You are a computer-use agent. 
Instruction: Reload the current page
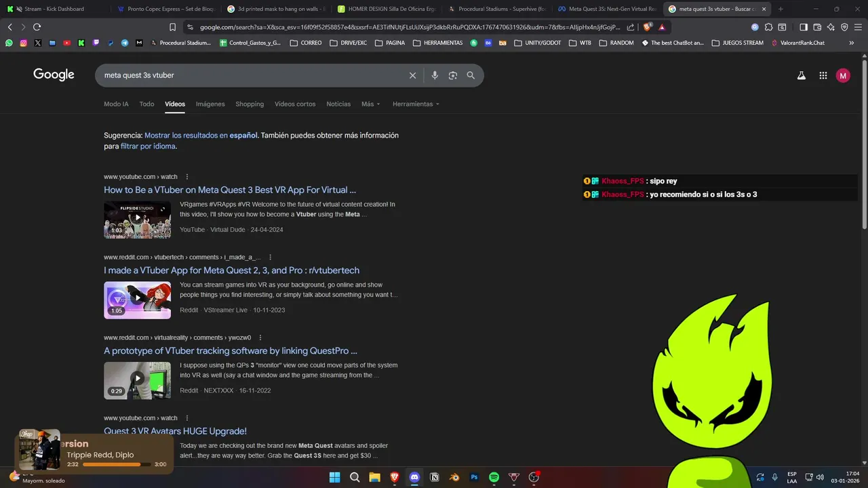coord(37,27)
